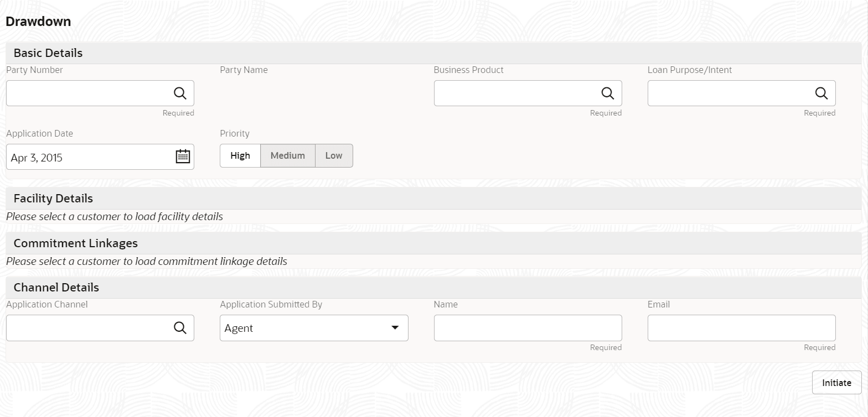Viewport: 868px width, 417px height.
Task: Click into the Name text field
Action: tap(528, 328)
